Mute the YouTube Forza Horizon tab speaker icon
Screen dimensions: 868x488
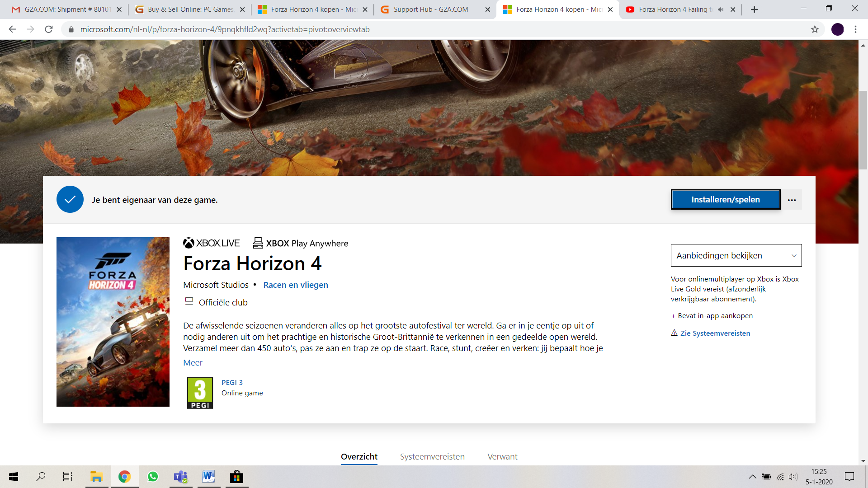(x=721, y=9)
